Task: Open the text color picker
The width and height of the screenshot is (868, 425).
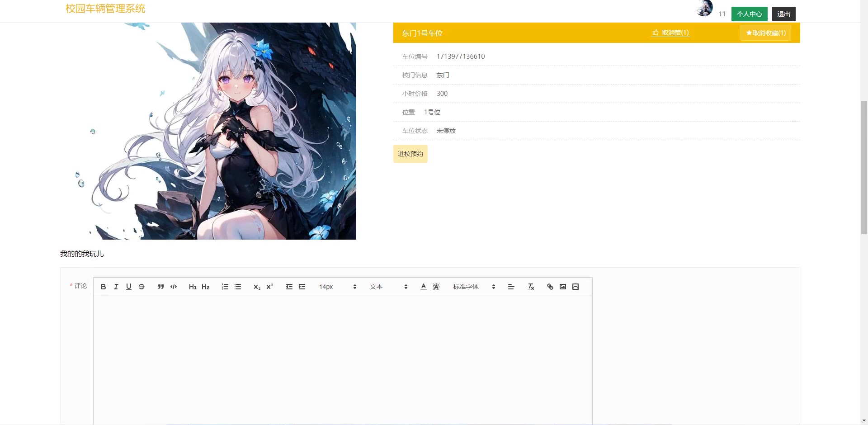Action: tap(424, 287)
